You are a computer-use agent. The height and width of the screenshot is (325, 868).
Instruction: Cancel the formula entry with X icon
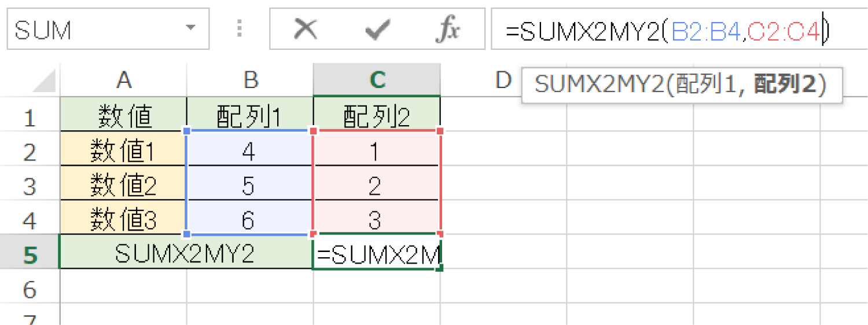pyautogui.click(x=305, y=28)
